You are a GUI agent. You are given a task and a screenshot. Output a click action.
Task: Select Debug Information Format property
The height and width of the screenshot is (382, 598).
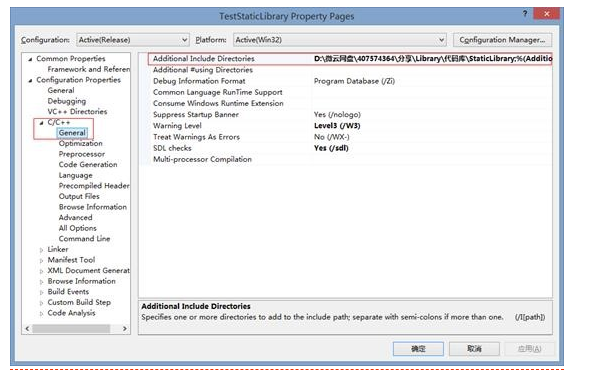tap(199, 81)
